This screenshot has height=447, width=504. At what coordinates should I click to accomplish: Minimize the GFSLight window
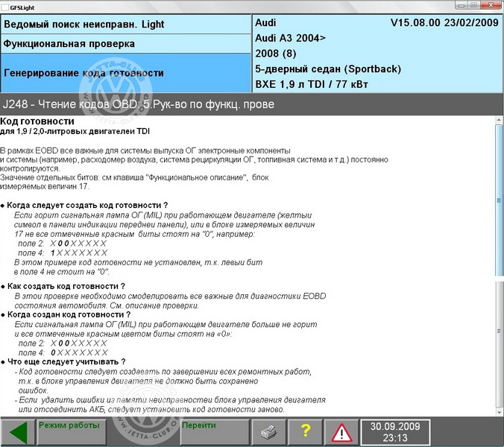pos(462,5)
